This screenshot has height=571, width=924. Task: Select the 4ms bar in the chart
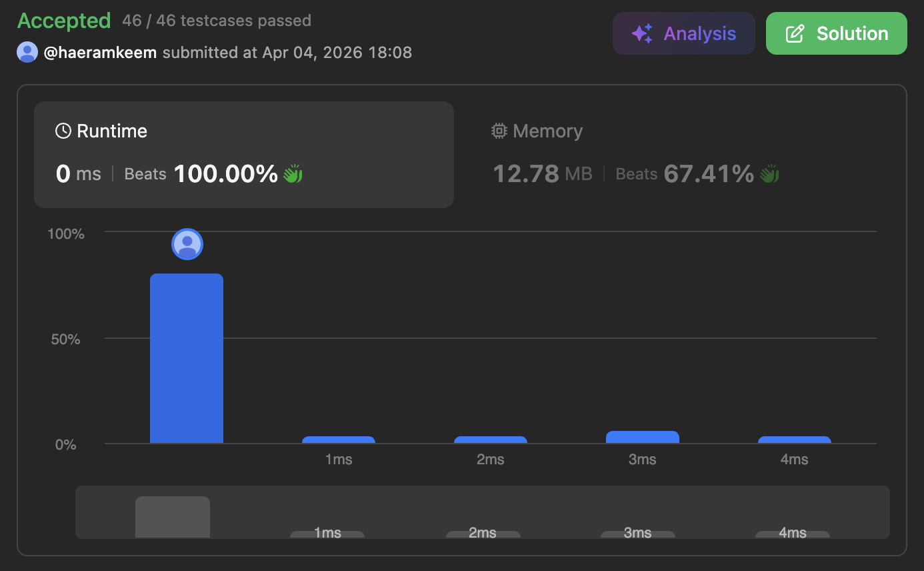(x=795, y=440)
